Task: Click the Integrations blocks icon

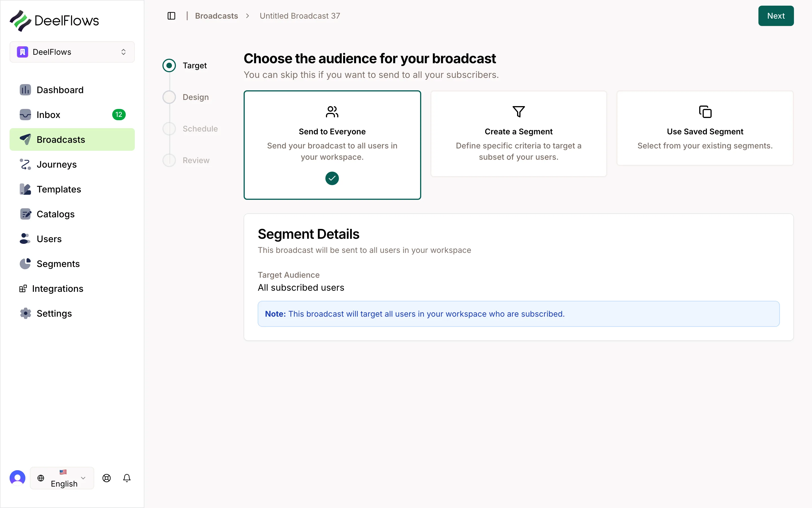Action: tap(23, 289)
